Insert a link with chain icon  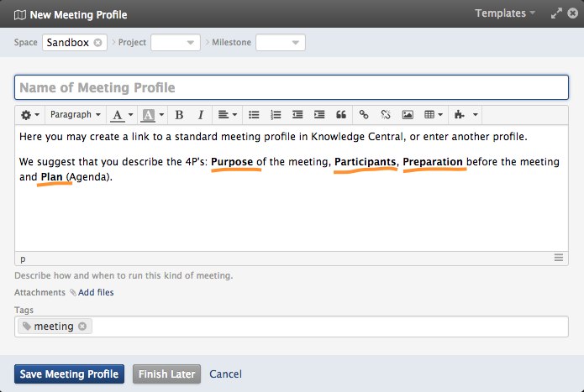click(364, 114)
